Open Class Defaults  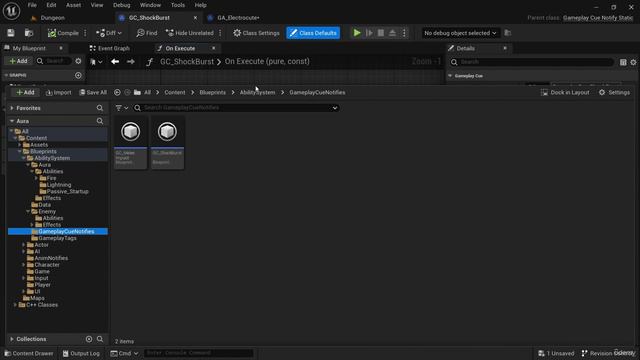[313, 33]
